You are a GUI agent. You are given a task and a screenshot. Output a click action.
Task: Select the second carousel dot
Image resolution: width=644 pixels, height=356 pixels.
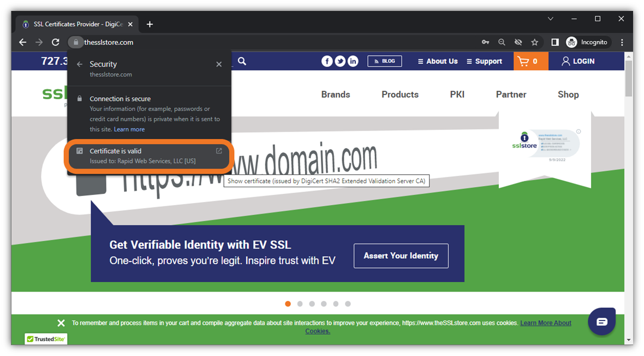pyautogui.click(x=300, y=304)
